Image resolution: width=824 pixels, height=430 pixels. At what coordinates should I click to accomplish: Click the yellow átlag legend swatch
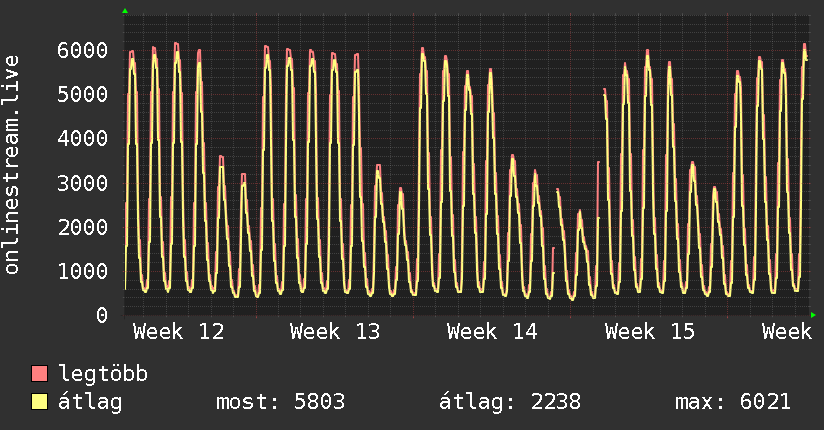(x=39, y=402)
